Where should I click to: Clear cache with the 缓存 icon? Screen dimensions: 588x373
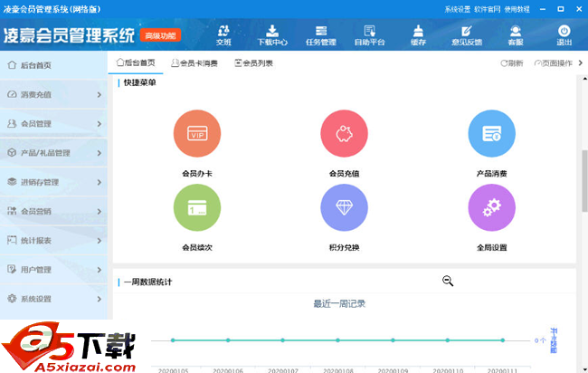click(x=418, y=35)
